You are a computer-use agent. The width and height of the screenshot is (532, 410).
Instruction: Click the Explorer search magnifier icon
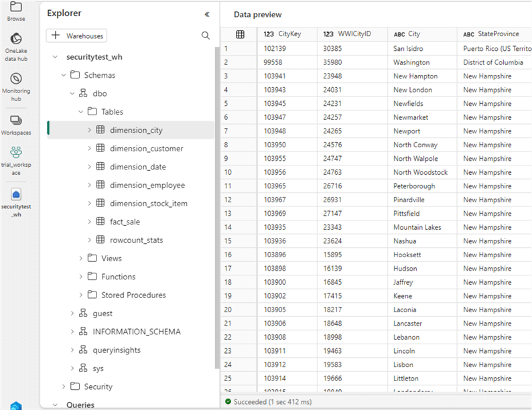206,36
